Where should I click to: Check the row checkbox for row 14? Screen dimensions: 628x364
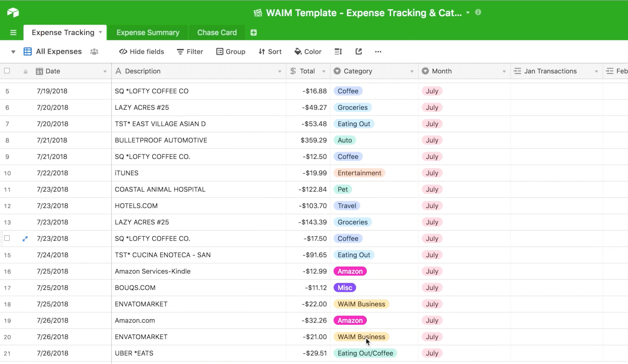[x=7, y=238]
